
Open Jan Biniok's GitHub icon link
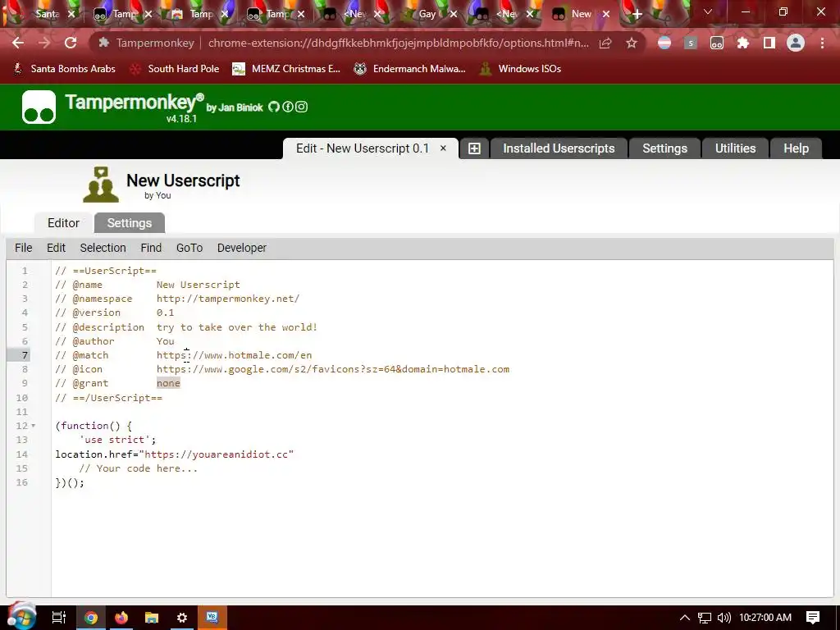pyautogui.click(x=274, y=107)
